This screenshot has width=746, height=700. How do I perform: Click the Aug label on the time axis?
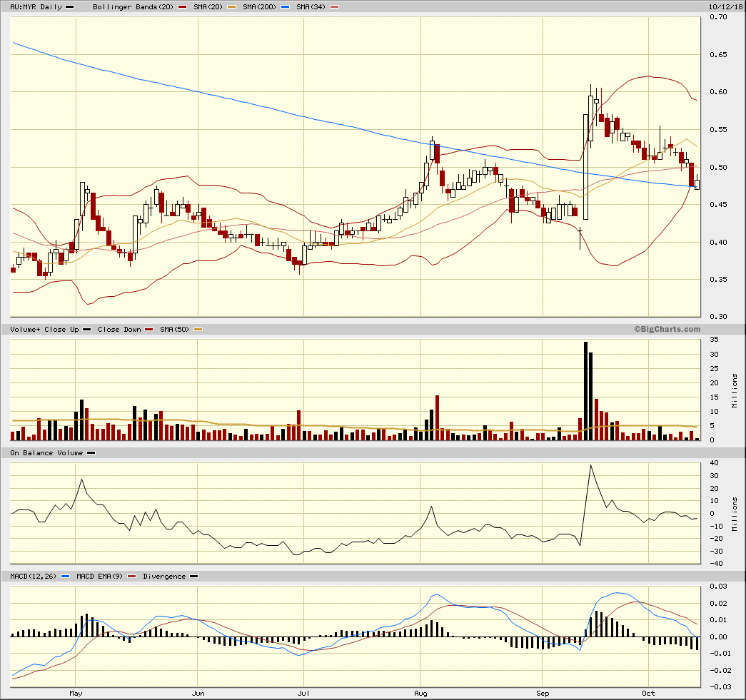click(420, 693)
